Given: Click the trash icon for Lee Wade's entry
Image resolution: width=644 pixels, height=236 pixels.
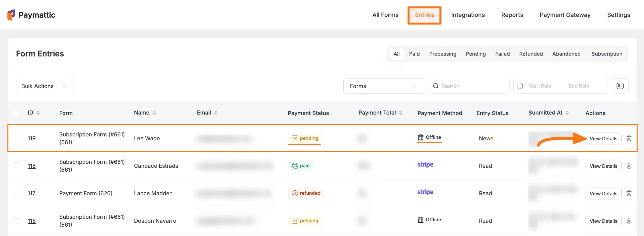Looking at the screenshot, I should [629, 138].
